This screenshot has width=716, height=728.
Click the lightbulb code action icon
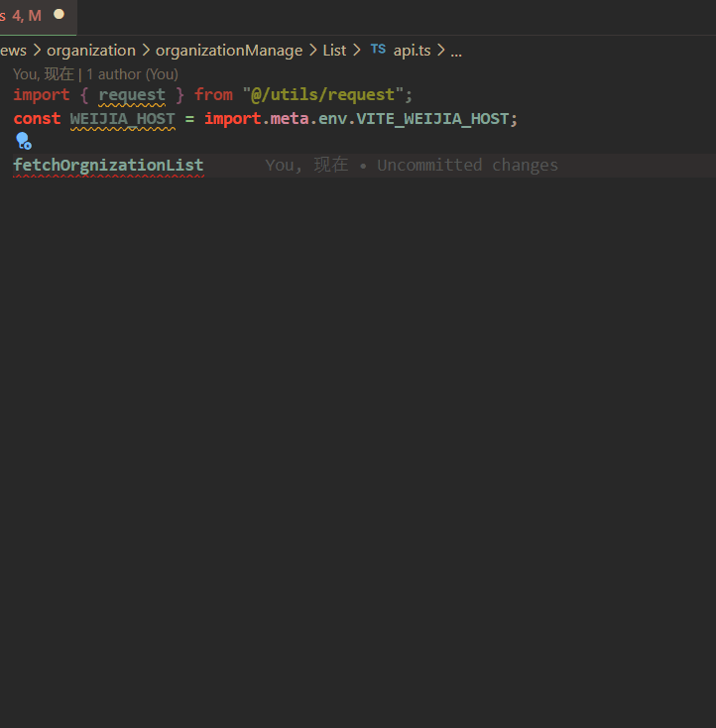23,141
